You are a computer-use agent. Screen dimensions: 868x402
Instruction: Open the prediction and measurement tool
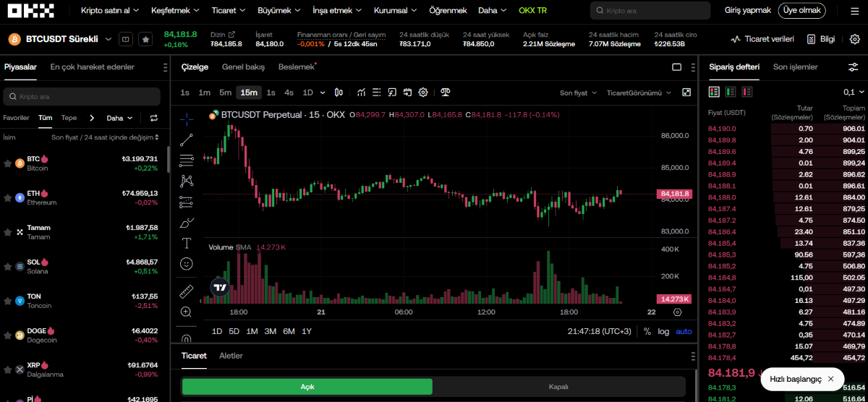(186, 202)
